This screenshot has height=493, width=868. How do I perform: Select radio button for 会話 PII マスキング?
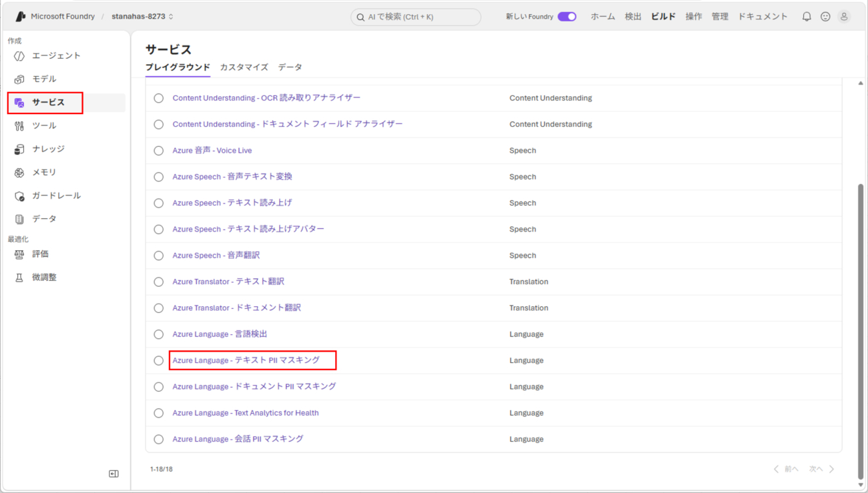pos(158,440)
